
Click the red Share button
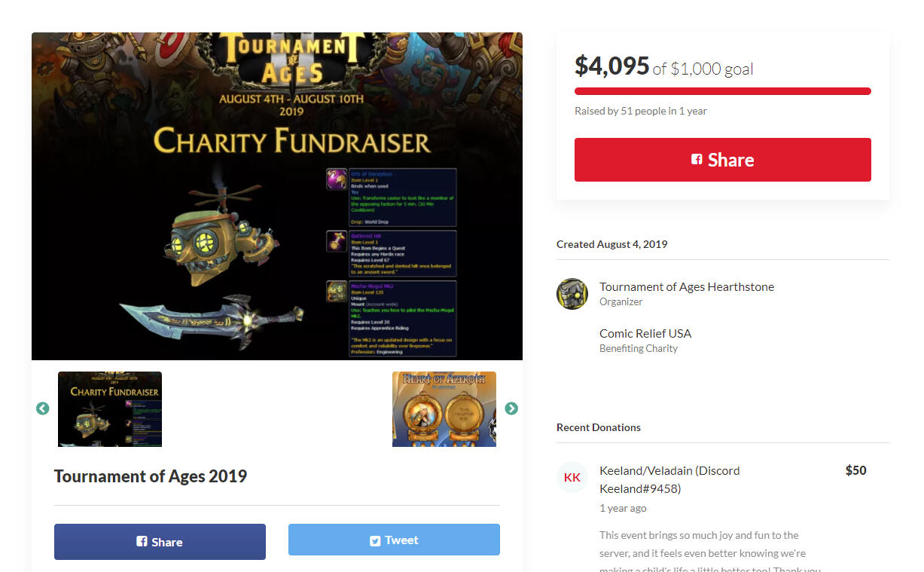(723, 160)
